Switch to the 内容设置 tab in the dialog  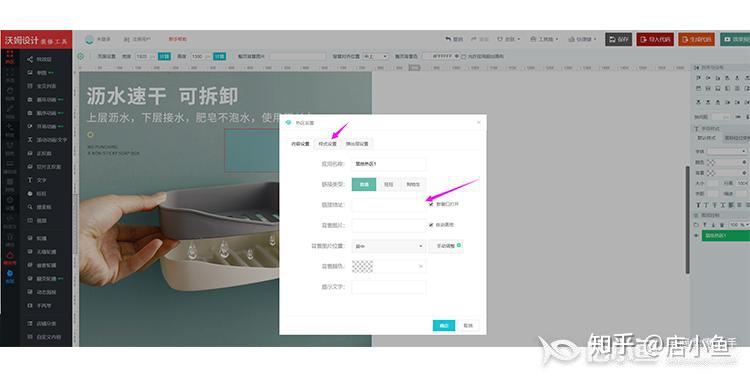[300, 144]
